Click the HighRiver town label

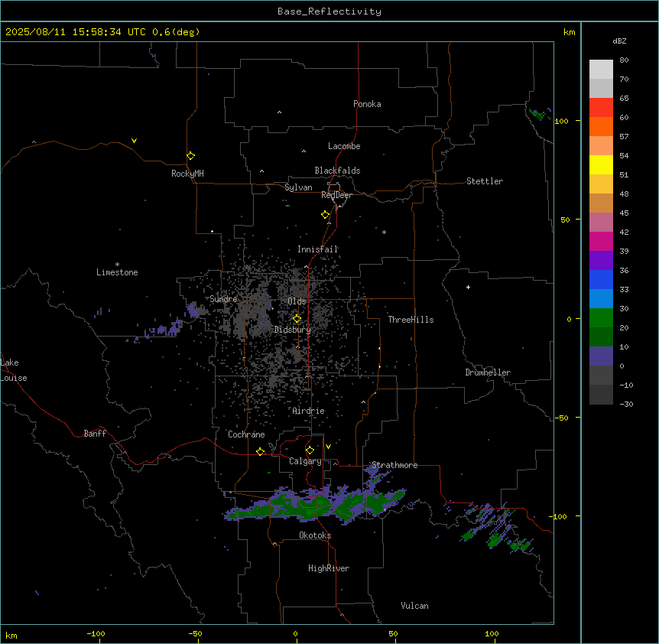[x=329, y=568]
